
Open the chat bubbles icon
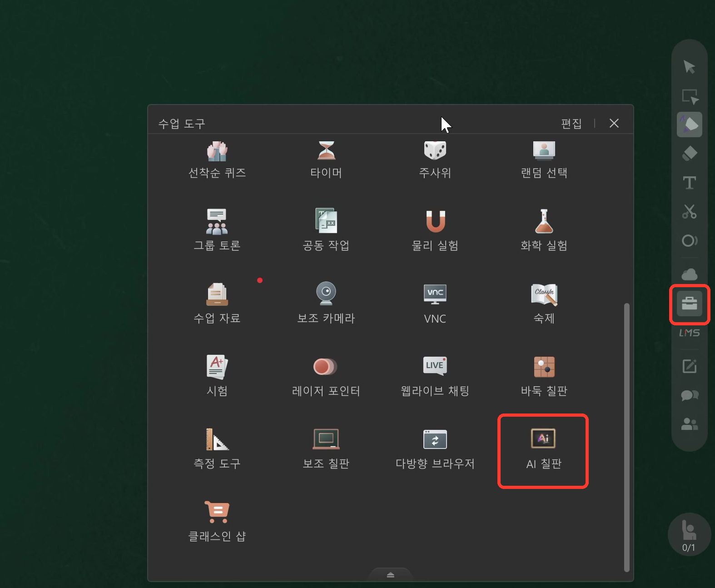click(690, 395)
